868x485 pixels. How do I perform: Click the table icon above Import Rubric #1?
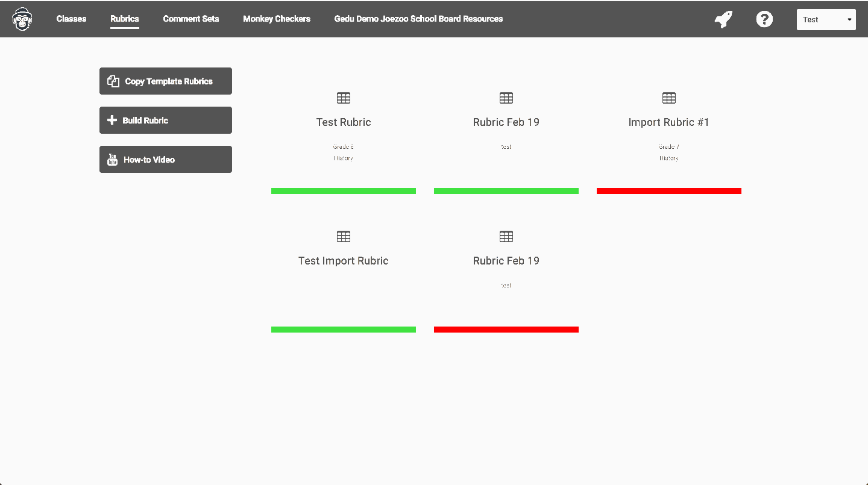(x=669, y=98)
